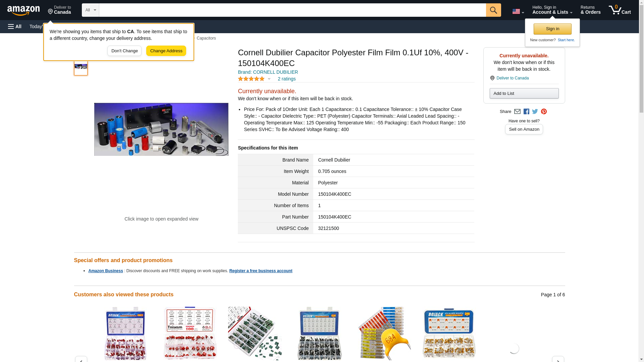Image resolution: width=644 pixels, height=362 pixels.
Task: Open the All hamburger menu
Action: [15, 26]
